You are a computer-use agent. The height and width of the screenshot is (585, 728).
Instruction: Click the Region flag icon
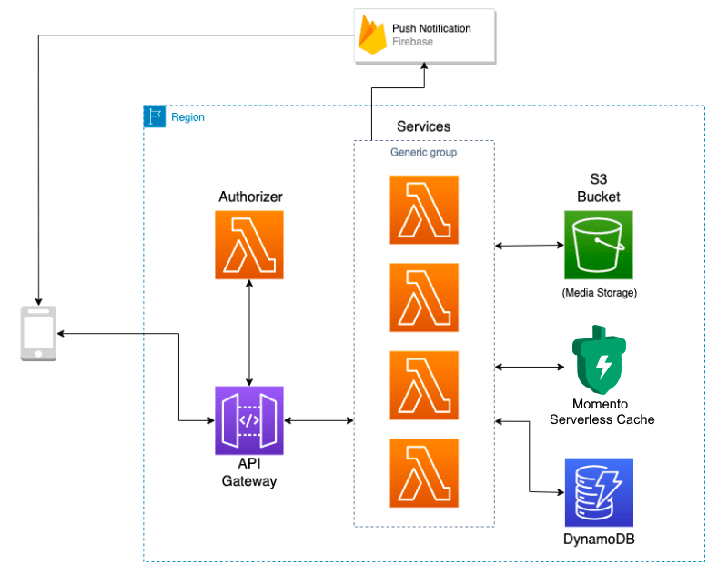click(155, 116)
